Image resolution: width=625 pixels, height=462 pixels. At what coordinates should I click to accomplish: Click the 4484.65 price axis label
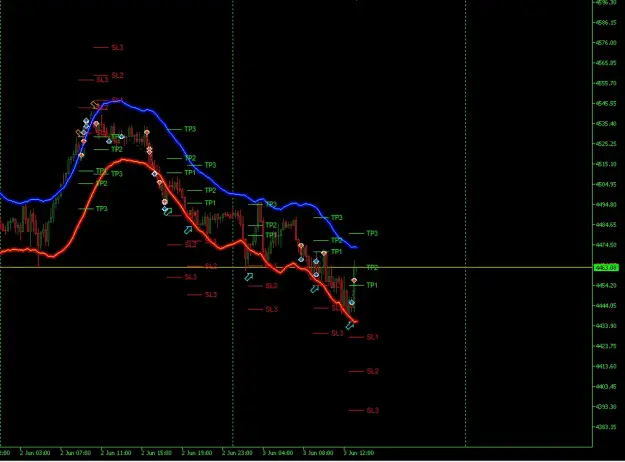[x=606, y=225]
